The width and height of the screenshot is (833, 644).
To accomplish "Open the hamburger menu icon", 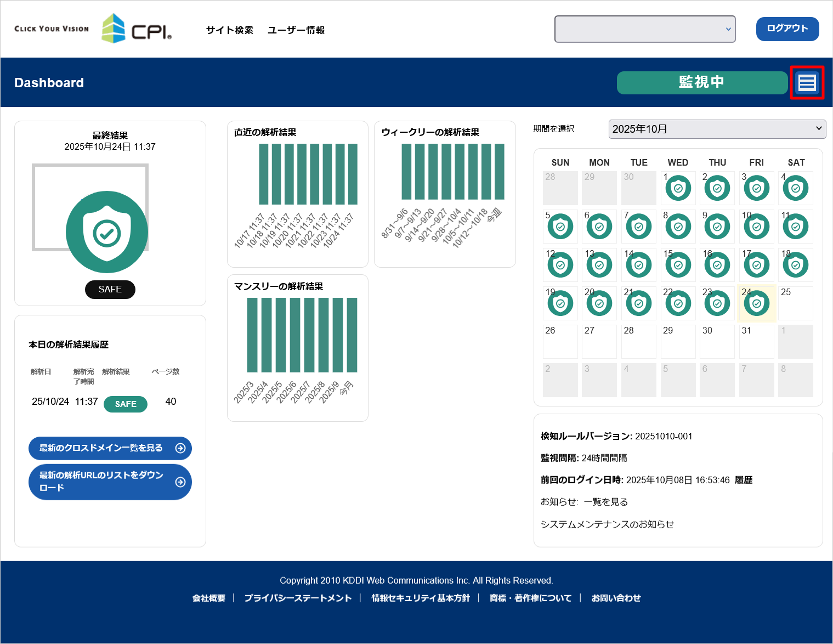I will (x=807, y=83).
